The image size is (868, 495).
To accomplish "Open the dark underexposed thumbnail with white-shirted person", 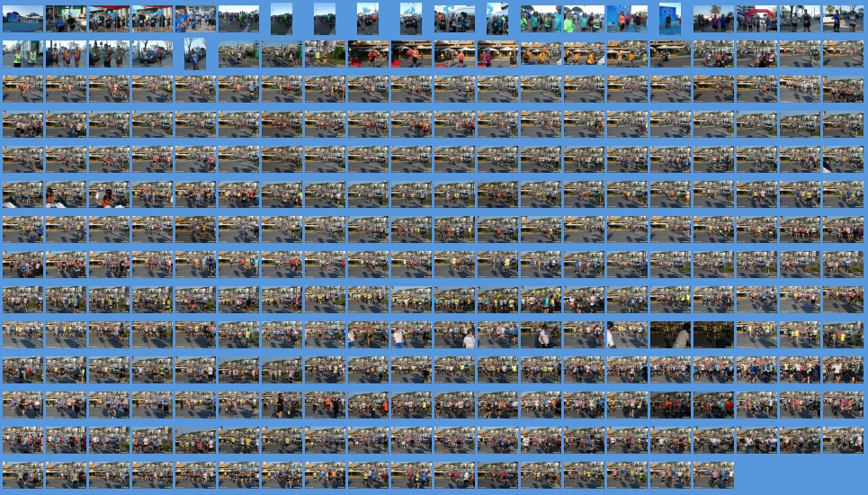I will coord(670,335).
